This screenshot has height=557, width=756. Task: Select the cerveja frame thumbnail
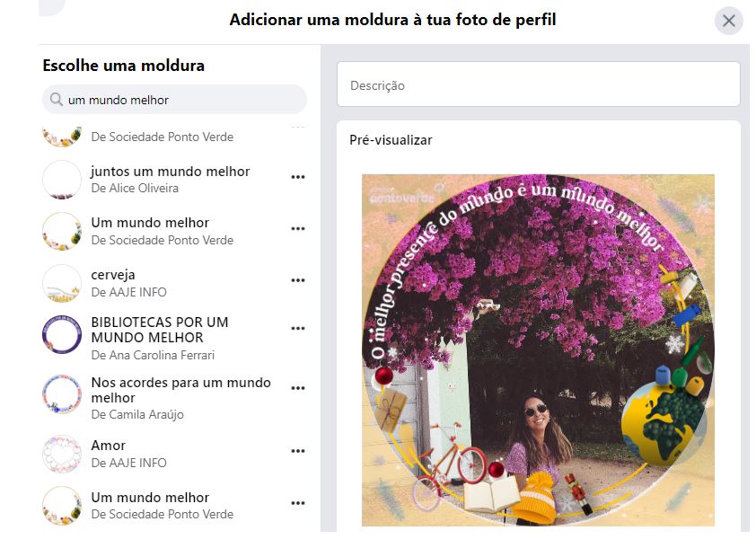(62, 284)
